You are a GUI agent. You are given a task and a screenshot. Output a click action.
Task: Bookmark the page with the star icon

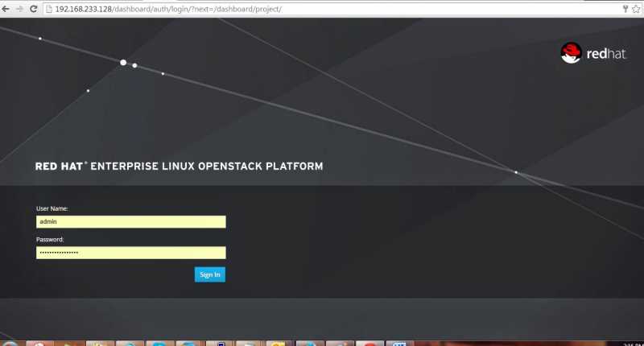[636, 9]
